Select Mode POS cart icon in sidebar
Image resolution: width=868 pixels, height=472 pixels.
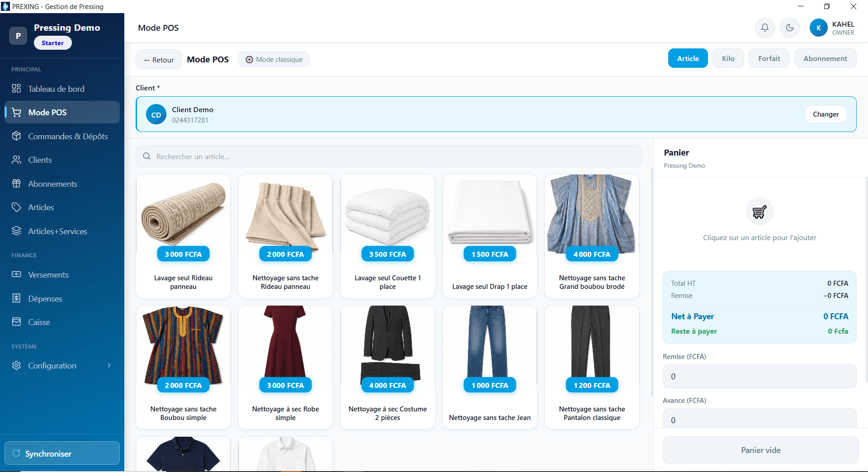pos(16,112)
